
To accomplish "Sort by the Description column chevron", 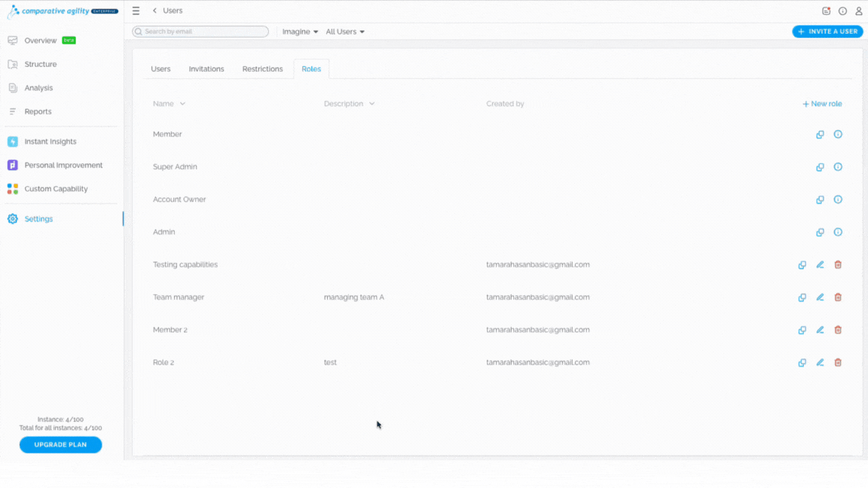I will (372, 104).
